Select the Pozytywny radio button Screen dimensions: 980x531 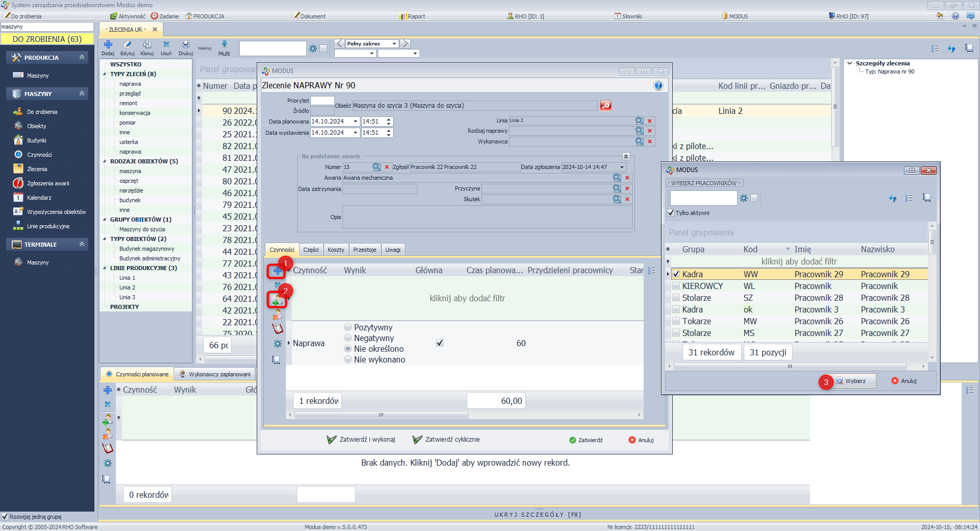click(x=348, y=327)
